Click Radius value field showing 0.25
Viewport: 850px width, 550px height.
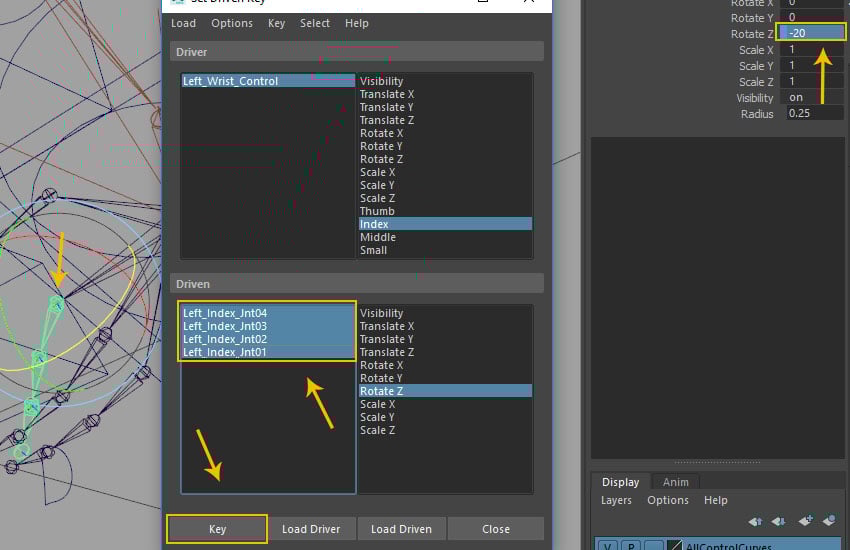[815, 113]
